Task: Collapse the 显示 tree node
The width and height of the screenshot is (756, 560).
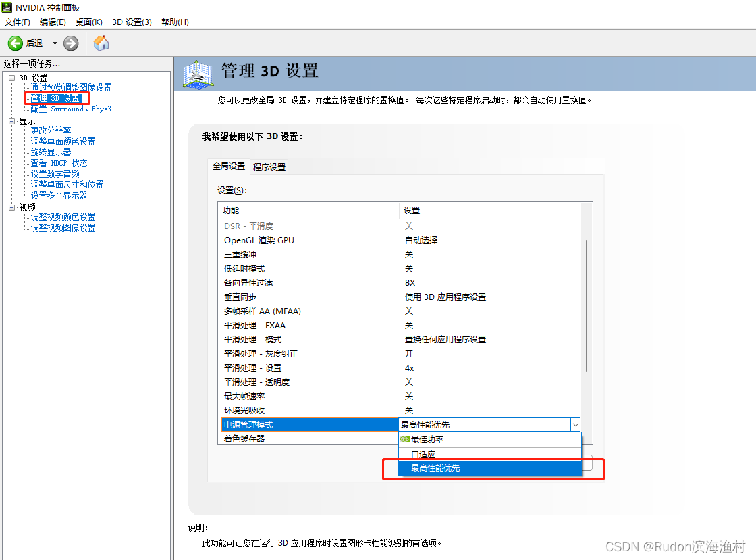Action: pyautogui.click(x=12, y=121)
